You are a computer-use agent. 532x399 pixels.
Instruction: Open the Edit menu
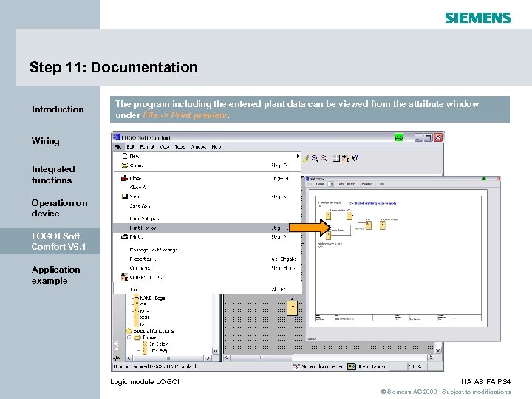pos(131,146)
